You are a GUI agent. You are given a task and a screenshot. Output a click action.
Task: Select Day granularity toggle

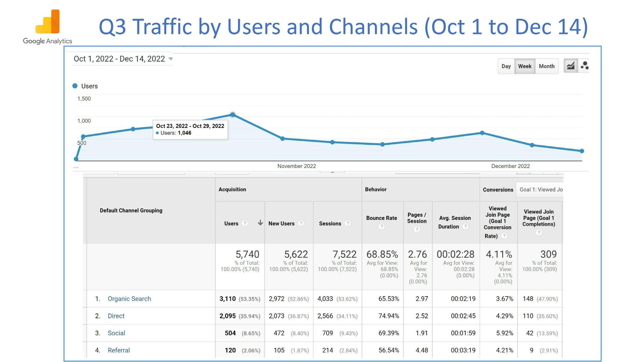click(x=506, y=66)
